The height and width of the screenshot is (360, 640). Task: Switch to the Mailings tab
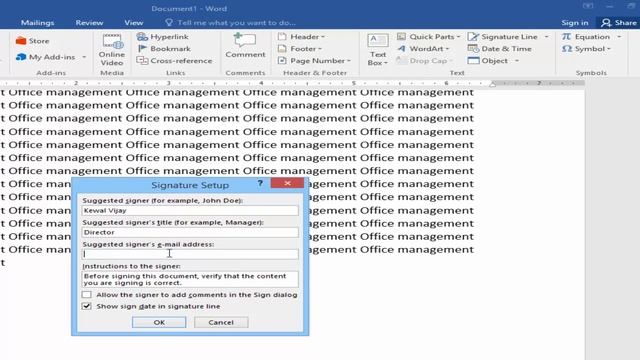(x=38, y=22)
